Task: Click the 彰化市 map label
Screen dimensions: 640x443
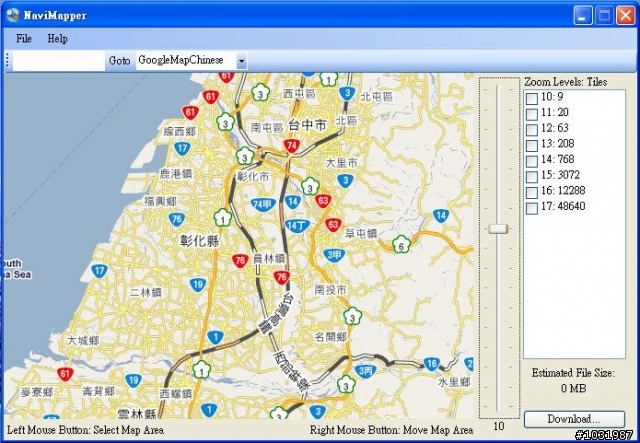Action: tap(253, 177)
